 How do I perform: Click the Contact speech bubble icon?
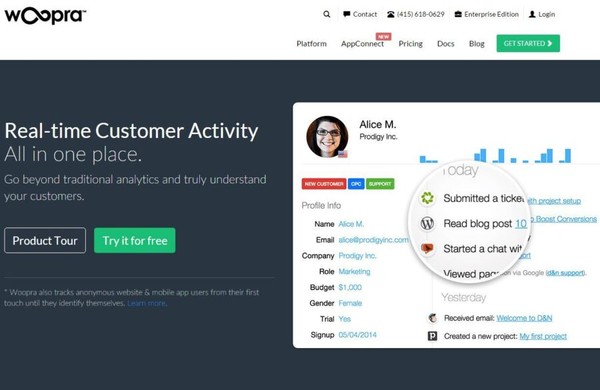(x=347, y=14)
